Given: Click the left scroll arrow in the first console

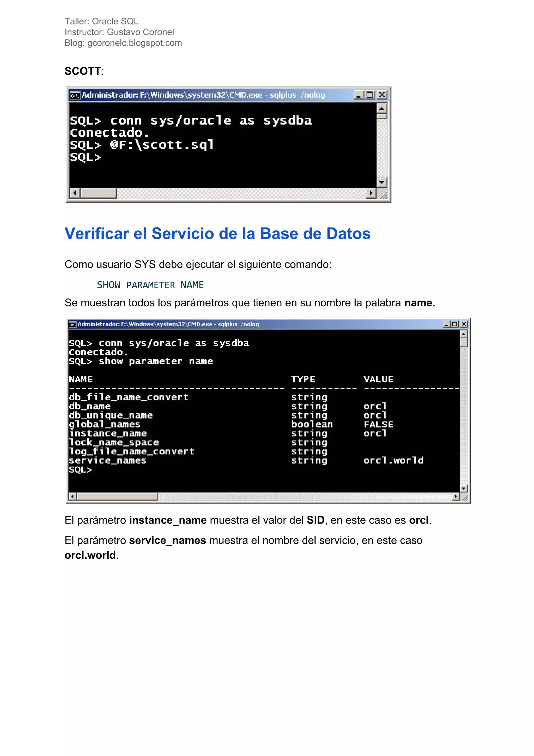Looking at the screenshot, I should (75, 193).
